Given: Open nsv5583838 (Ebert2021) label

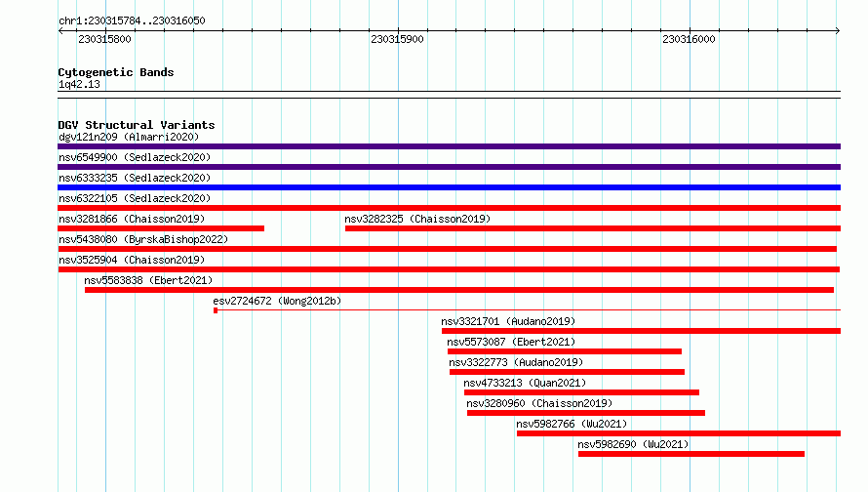Looking at the screenshot, I should tap(148, 280).
